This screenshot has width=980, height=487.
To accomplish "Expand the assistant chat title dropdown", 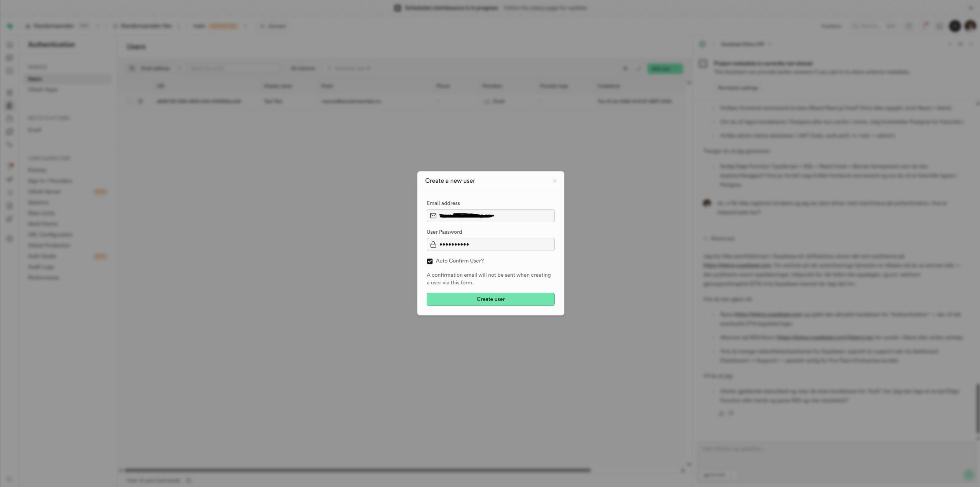I will tap(746, 44).
